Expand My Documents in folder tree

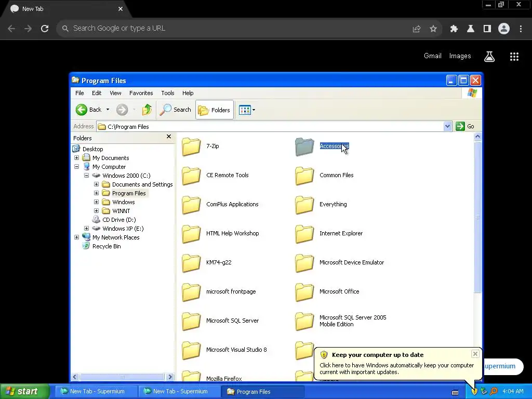[77, 158]
